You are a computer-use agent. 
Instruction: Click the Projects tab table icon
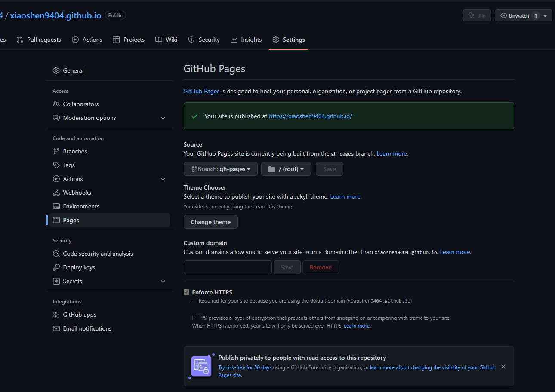(116, 40)
